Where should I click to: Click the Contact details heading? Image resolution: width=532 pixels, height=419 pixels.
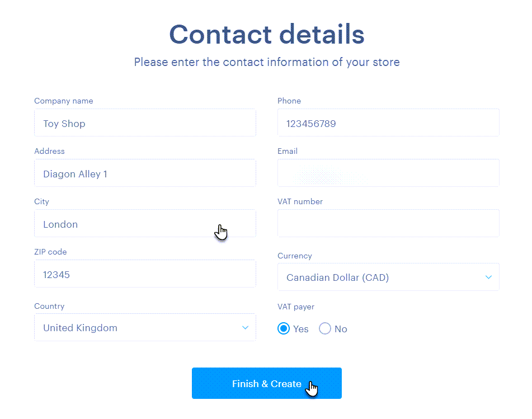click(x=266, y=34)
